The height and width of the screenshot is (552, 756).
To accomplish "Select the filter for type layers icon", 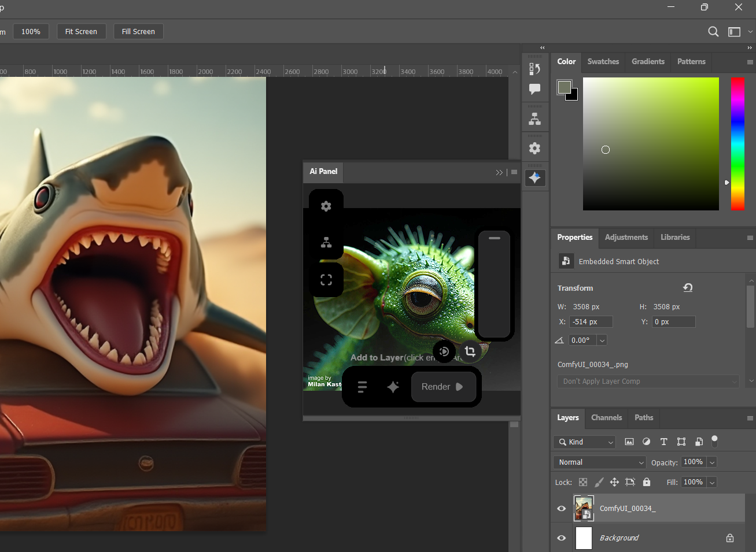I will pos(664,442).
